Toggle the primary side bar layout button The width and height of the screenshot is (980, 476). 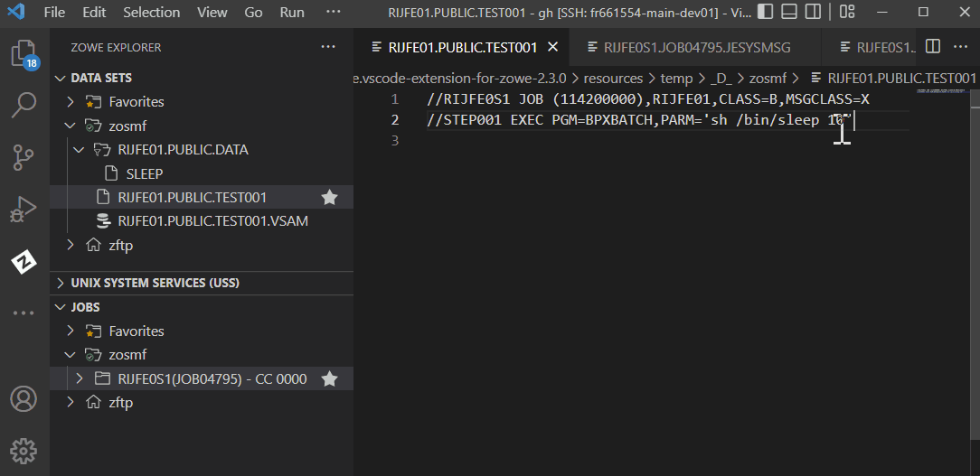point(766,12)
